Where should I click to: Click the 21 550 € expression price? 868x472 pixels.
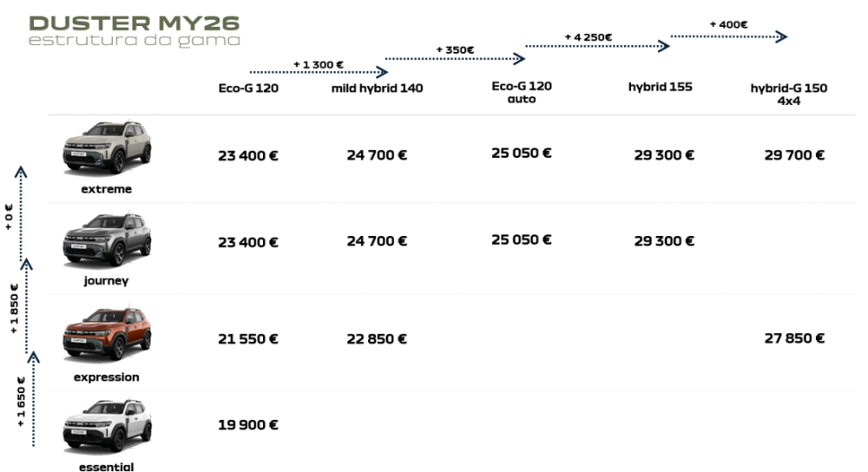click(x=247, y=338)
